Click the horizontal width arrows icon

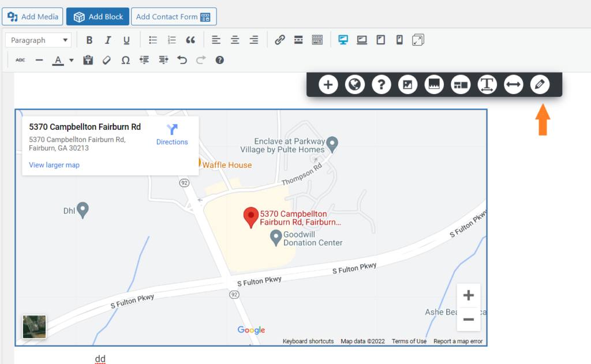513,84
